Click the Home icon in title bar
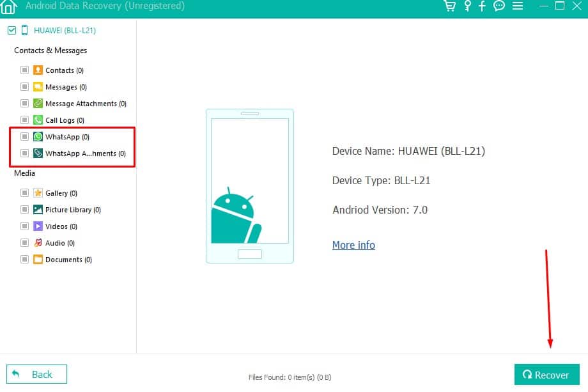588x392 pixels. 9,6
